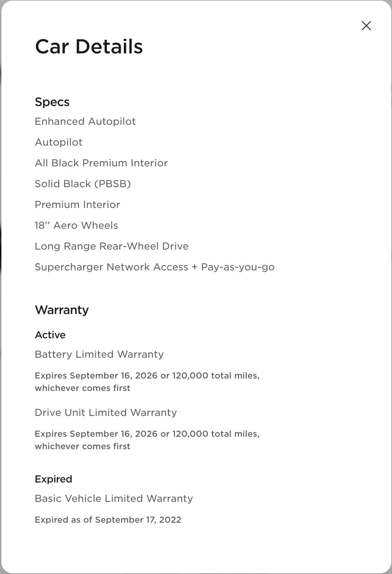
Task: Select the Basic Vehicle Limited Warranty title
Action: click(x=114, y=498)
